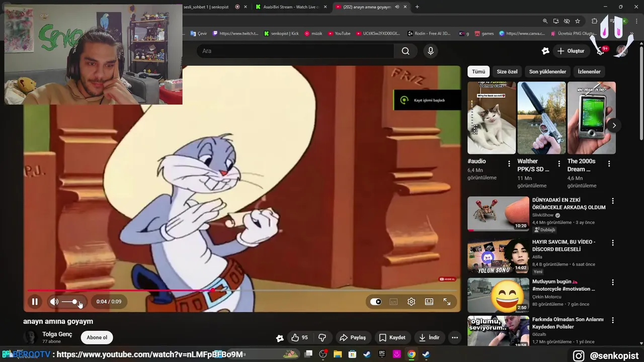Adjust the video volume slider

(70, 302)
